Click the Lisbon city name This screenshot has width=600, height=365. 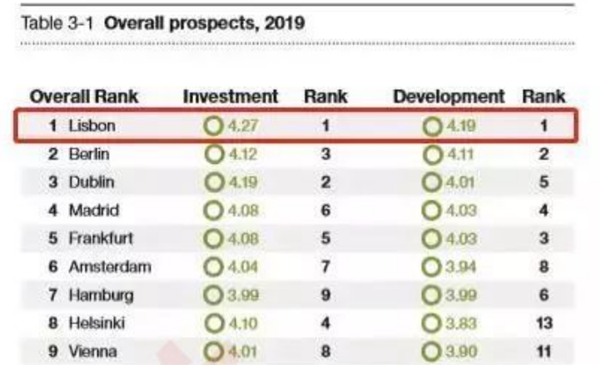point(92,126)
